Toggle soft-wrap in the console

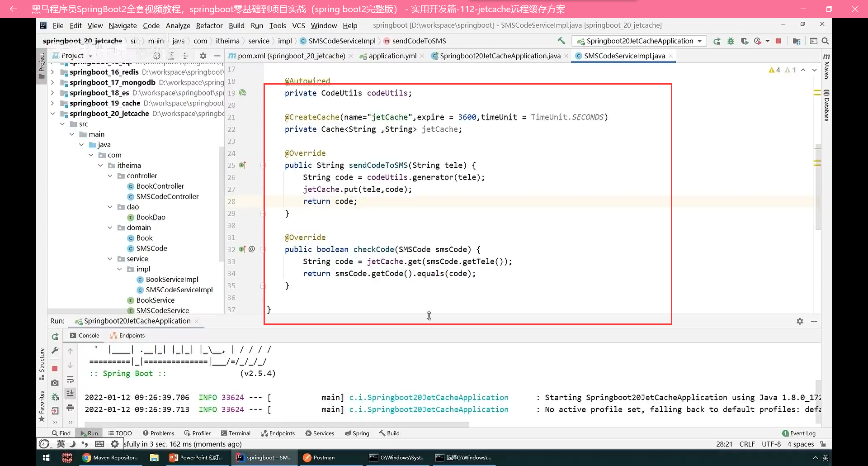pyautogui.click(x=70, y=380)
